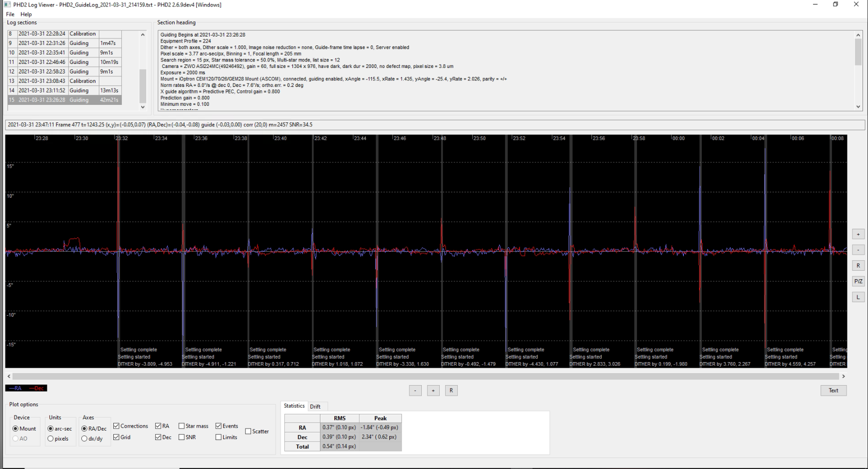Select log section 14 Guiding 13m13s
This screenshot has width=868, height=469.
[x=64, y=90]
